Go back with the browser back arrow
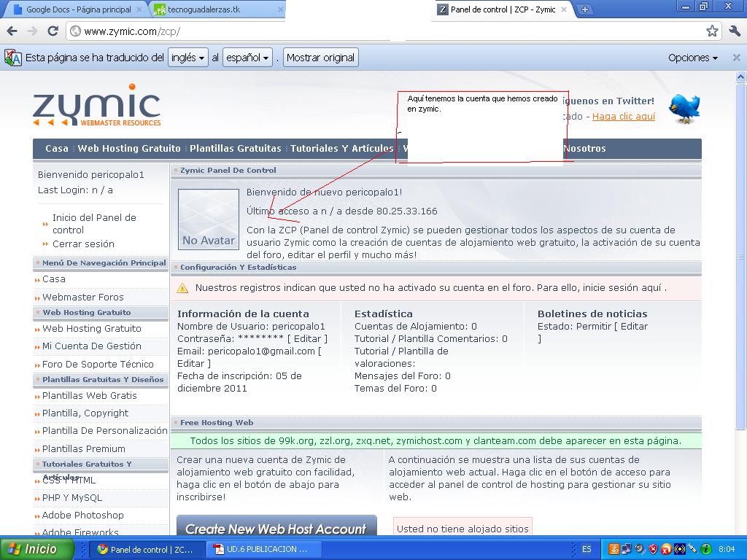 (12, 31)
